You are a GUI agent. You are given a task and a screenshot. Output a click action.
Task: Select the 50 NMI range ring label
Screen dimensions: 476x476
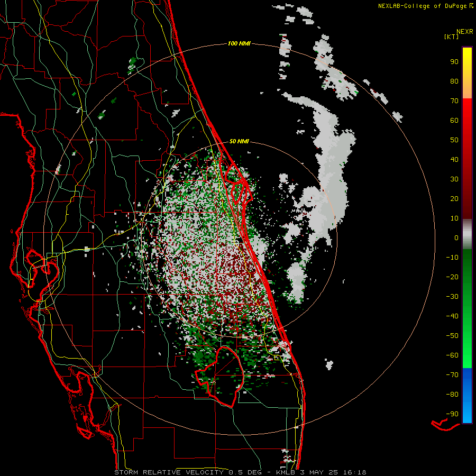[x=239, y=141]
